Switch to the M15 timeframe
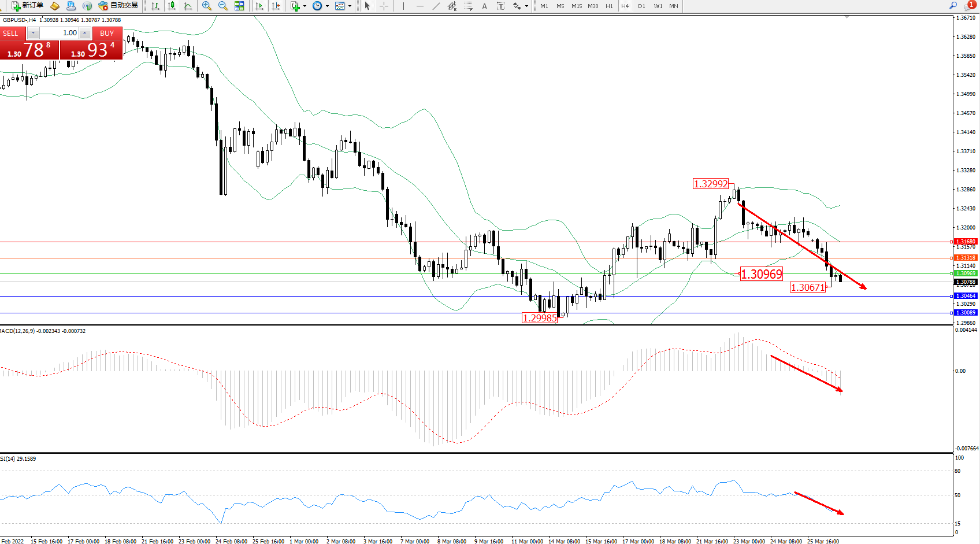 coord(577,6)
